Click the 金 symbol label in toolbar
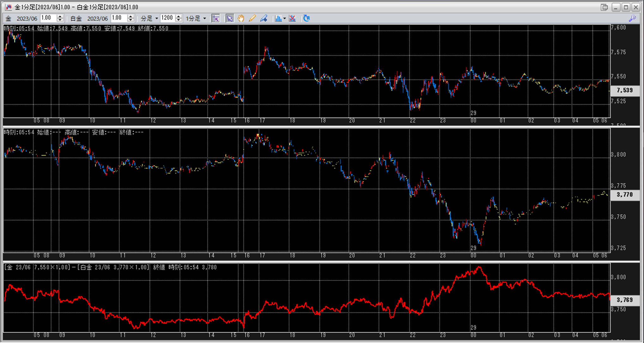The width and height of the screenshot is (644, 343). pyautogui.click(x=9, y=18)
